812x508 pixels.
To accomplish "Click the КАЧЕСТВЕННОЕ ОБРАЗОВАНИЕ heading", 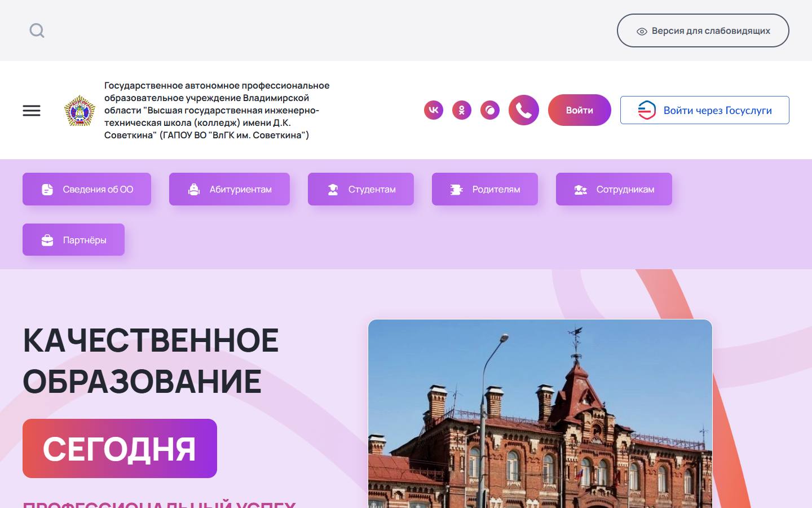I will pyautogui.click(x=151, y=361).
